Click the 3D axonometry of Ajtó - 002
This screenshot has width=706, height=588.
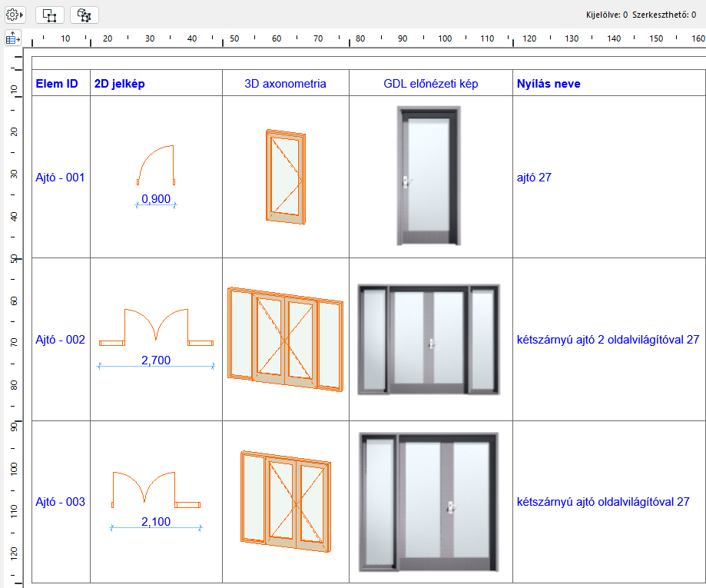(286, 339)
